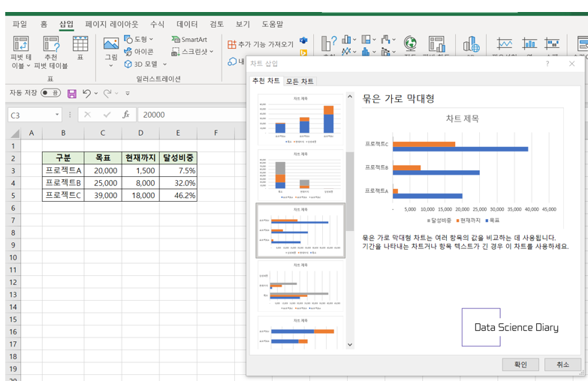This screenshot has height=381, width=588.
Task: Select column D header
Action: click(140, 133)
